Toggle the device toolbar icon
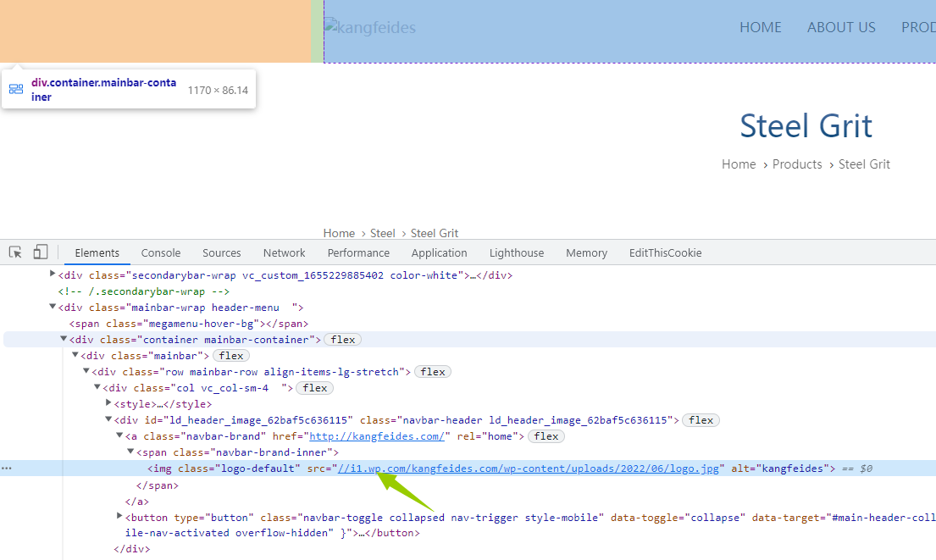 (x=40, y=252)
